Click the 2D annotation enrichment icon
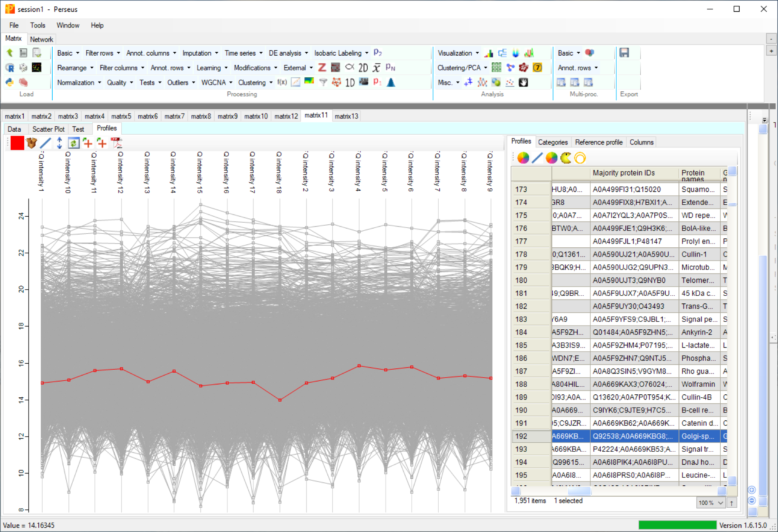 363,68
